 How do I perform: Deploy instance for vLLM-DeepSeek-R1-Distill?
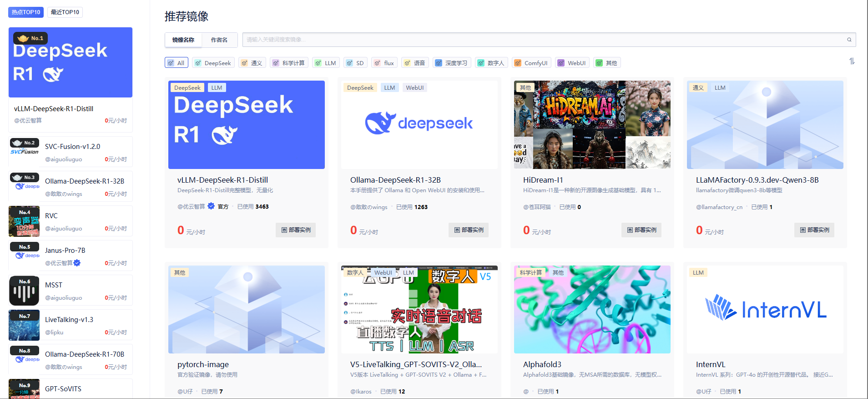tap(296, 230)
